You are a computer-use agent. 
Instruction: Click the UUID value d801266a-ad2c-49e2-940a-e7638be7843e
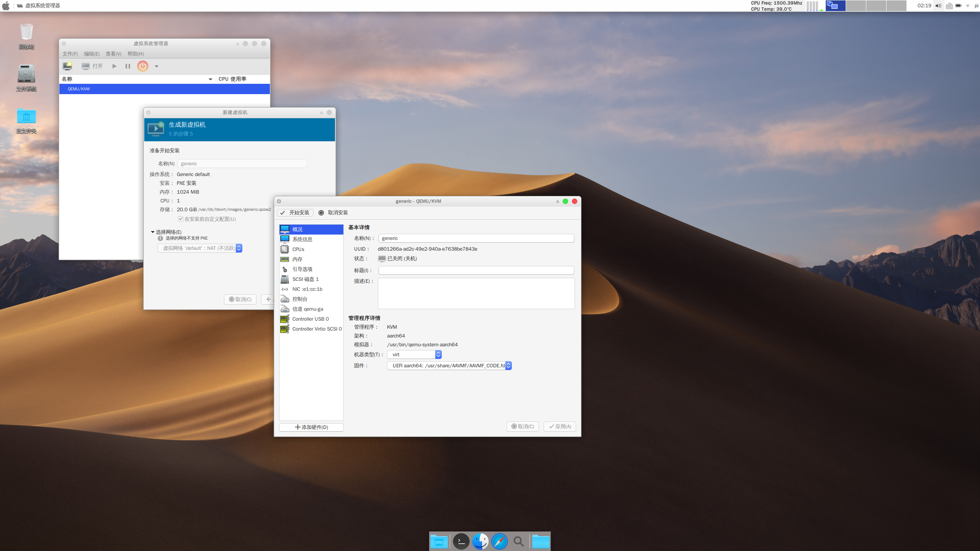(x=428, y=249)
